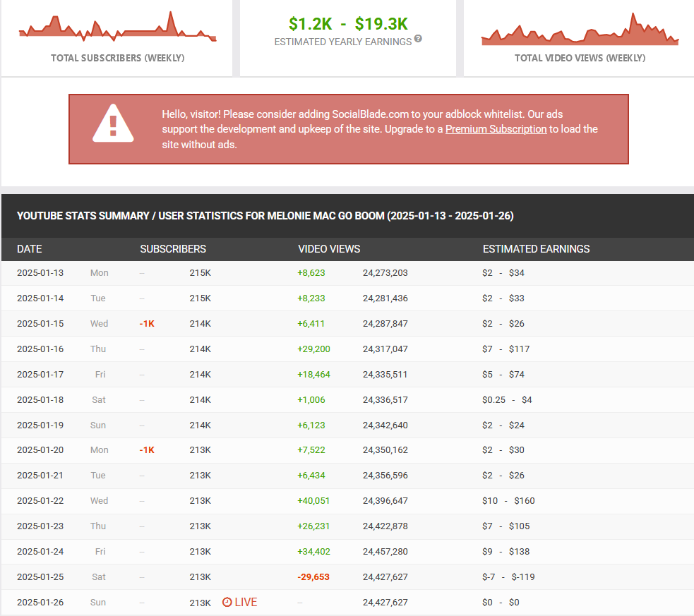Click 214K subscribers on 2025-01-17
Image resolution: width=694 pixels, height=616 pixels.
(x=200, y=375)
